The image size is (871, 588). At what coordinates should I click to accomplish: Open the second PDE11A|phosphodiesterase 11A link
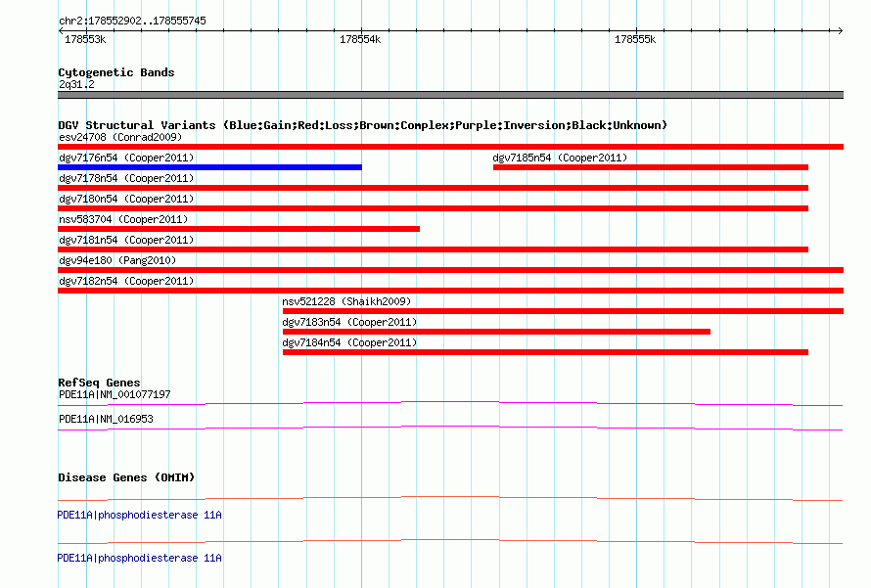click(x=139, y=558)
